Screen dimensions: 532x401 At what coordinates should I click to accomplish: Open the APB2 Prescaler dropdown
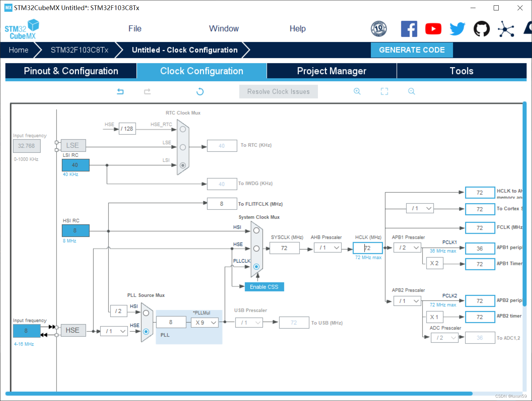point(407,301)
